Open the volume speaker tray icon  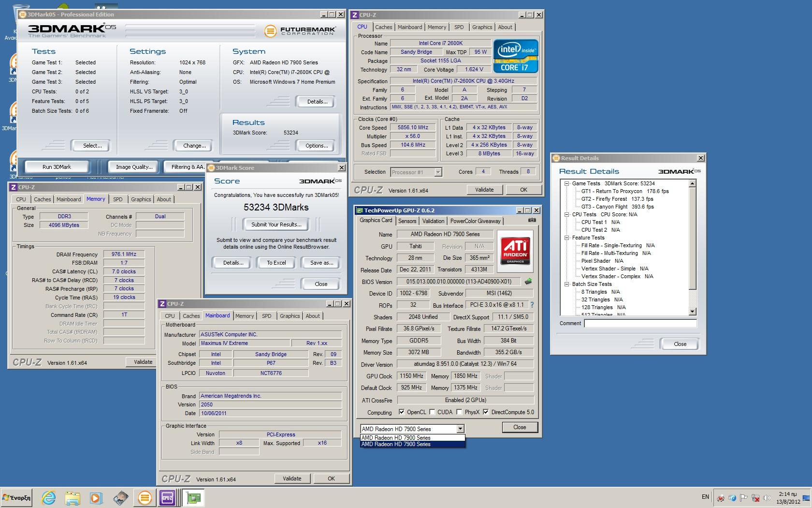tap(766, 498)
